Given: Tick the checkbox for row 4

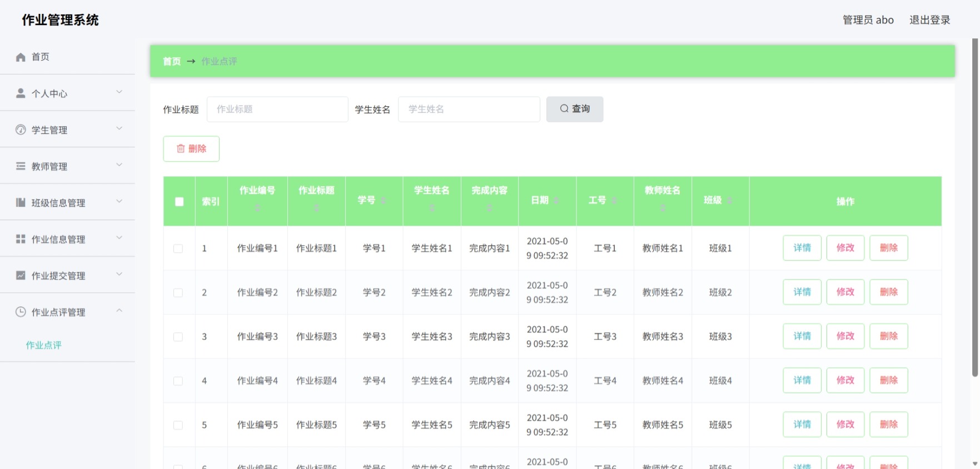Looking at the screenshot, I should (x=178, y=381).
